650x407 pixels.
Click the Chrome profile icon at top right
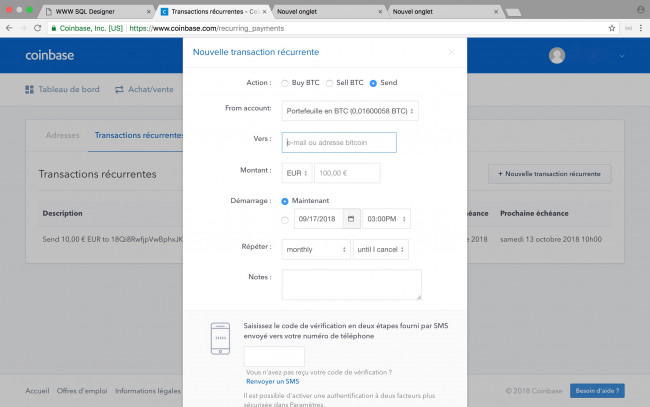(640, 10)
